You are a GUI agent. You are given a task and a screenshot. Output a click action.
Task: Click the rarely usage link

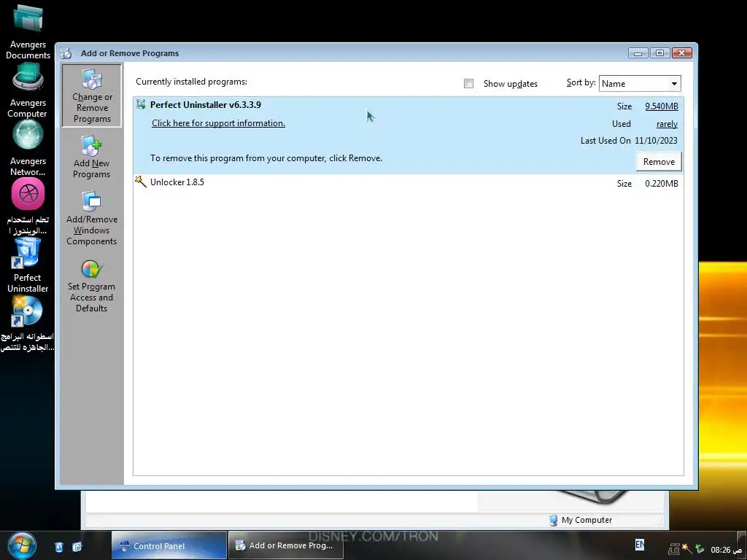click(x=667, y=124)
